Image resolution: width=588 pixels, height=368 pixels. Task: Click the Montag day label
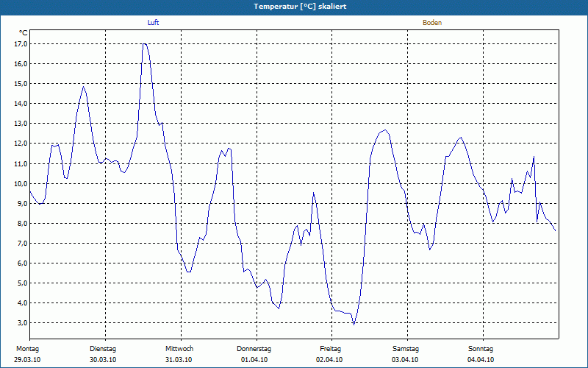point(27,349)
